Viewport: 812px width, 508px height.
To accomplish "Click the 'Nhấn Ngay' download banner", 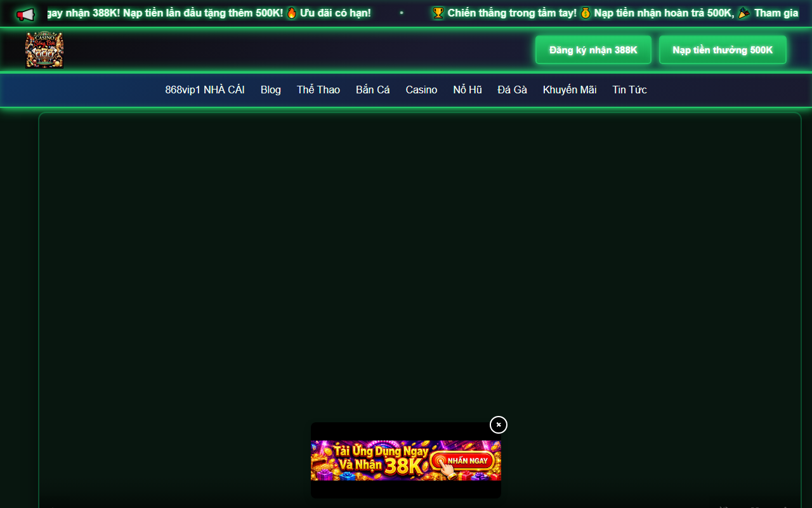I will pyautogui.click(x=406, y=460).
